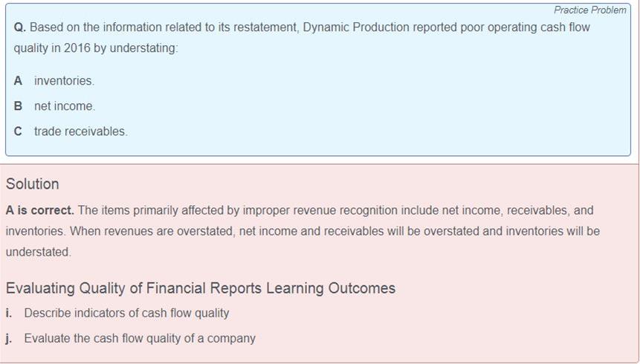The width and height of the screenshot is (640, 364).
Task: Select answer option A inventories
Action: [x=54, y=81]
